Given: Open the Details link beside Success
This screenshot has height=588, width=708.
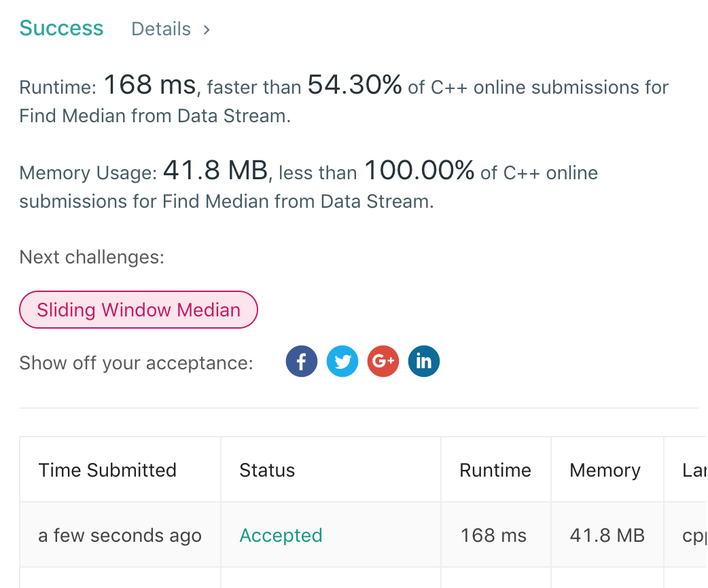Looking at the screenshot, I should click(x=161, y=29).
